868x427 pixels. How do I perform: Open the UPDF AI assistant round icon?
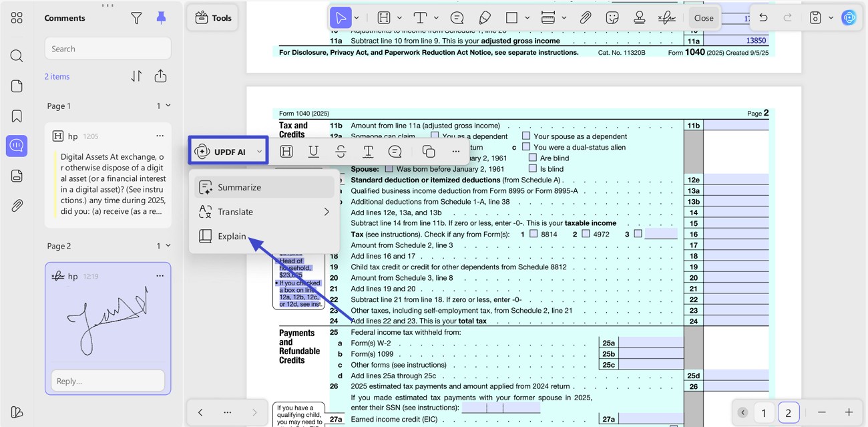tap(849, 18)
